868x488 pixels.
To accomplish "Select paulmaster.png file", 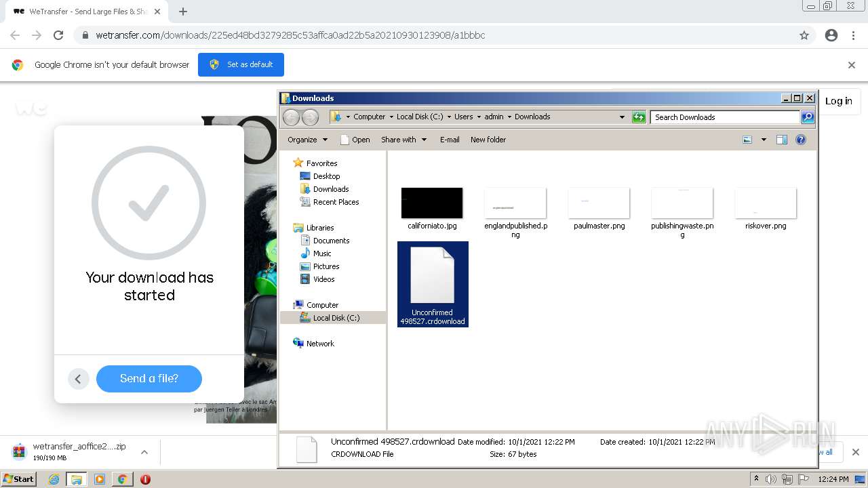I will 599,209.
